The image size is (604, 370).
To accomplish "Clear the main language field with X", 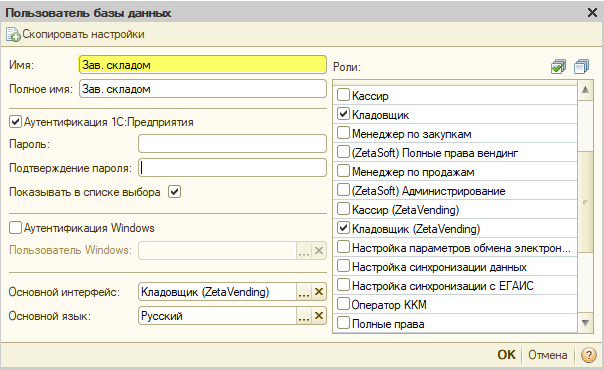I will (x=319, y=316).
